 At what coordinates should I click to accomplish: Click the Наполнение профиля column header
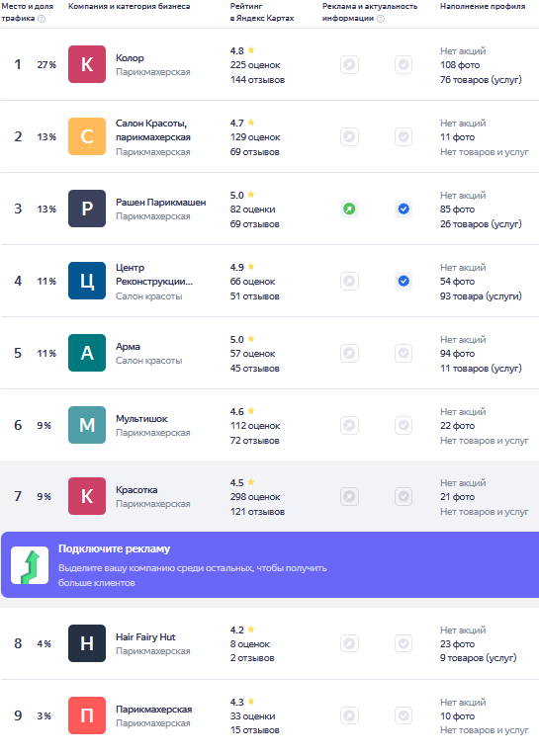tap(483, 6)
